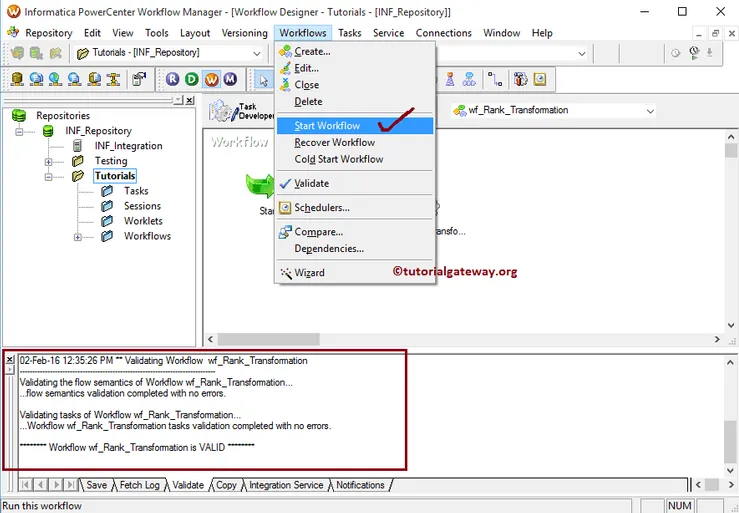Open the Notifications output tab
This screenshot has width=739, height=513.
[360, 485]
